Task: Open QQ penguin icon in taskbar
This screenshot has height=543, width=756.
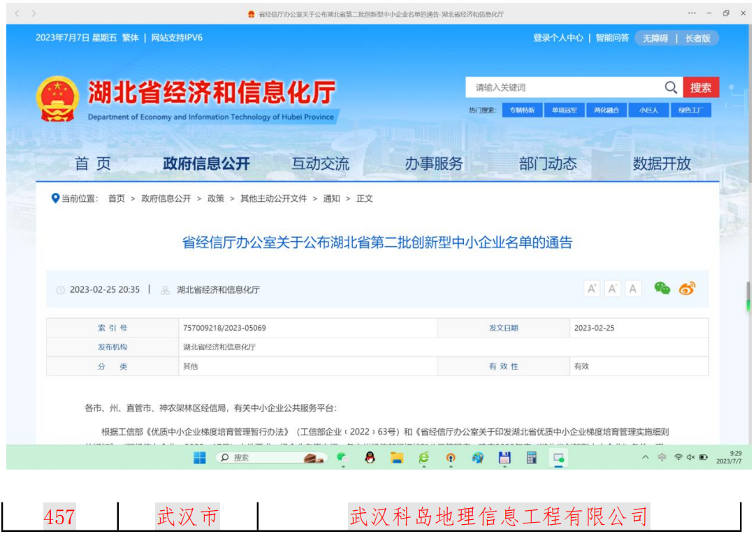Action: click(x=370, y=458)
